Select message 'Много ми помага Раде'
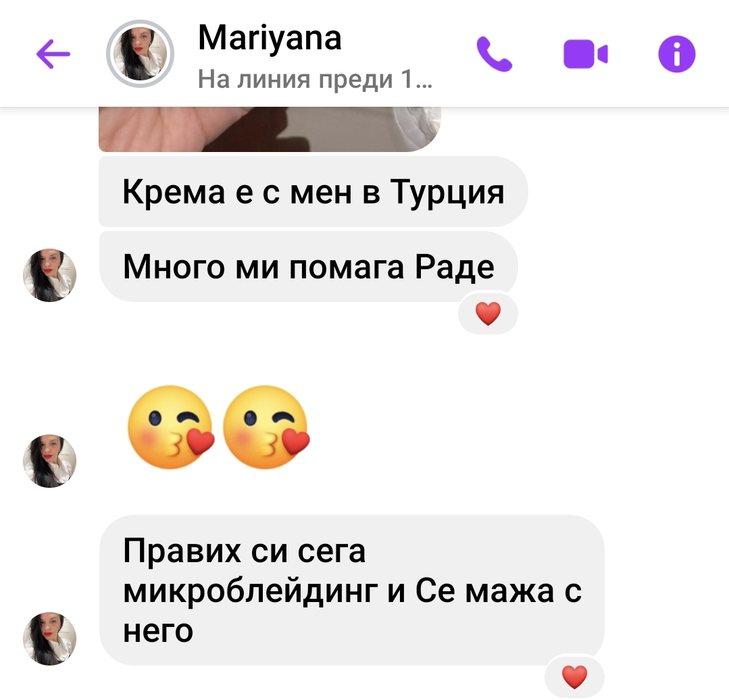 308,266
